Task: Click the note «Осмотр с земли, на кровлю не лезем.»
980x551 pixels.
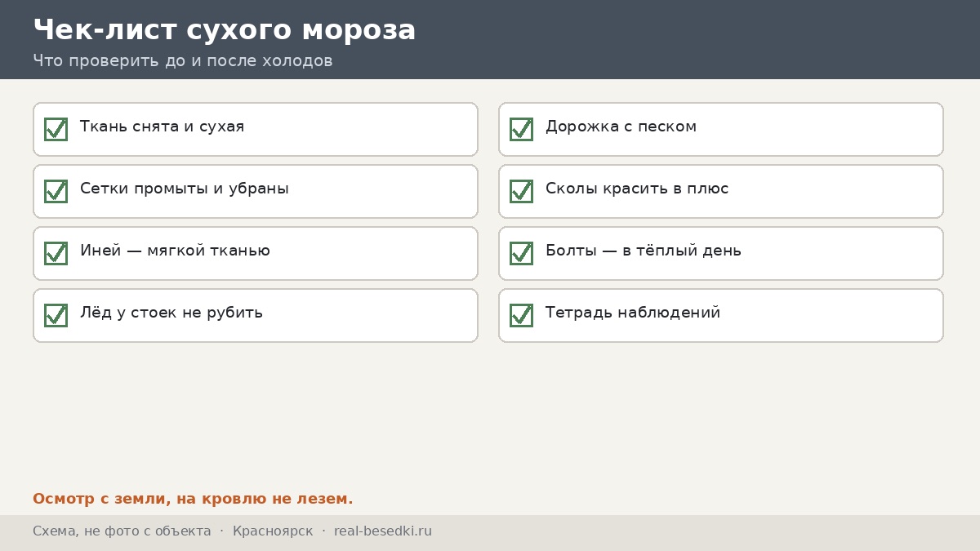Action: click(x=193, y=499)
